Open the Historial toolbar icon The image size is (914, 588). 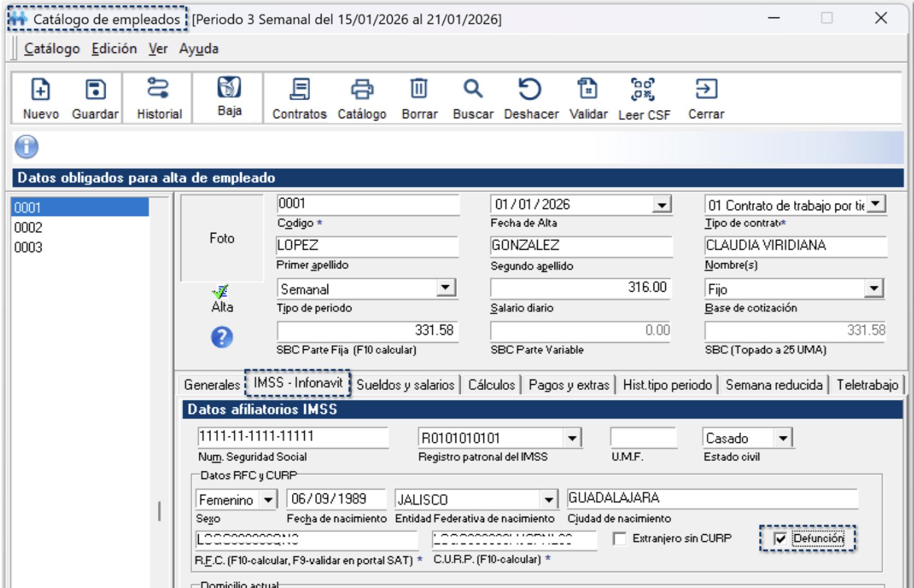point(159,89)
